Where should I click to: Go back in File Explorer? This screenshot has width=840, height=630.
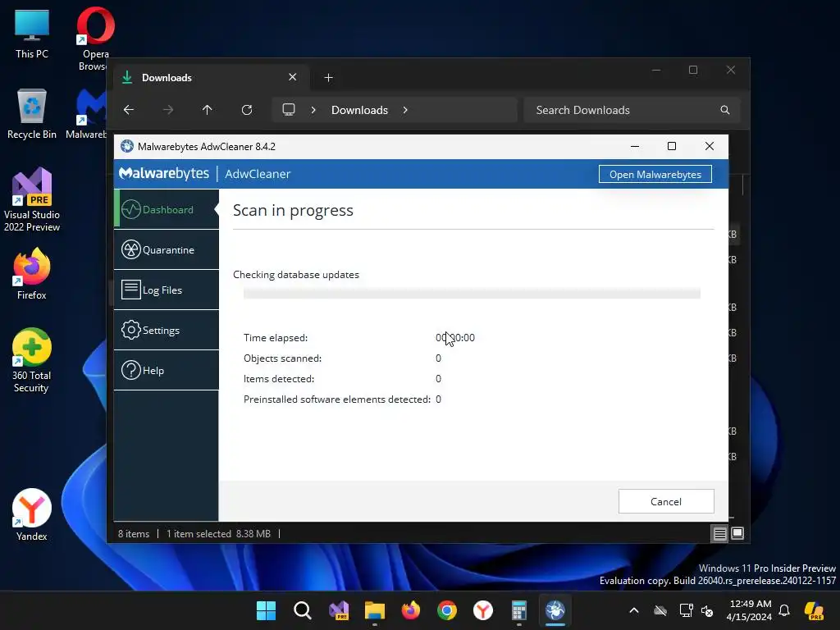pyautogui.click(x=129, y=110)
